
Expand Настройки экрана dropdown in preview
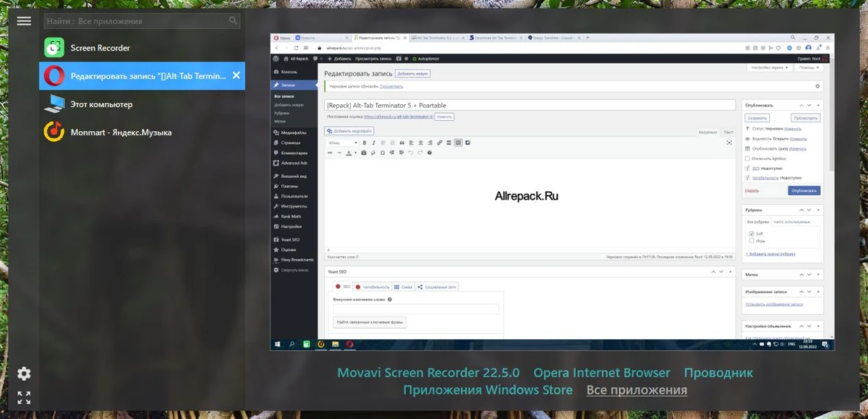[x=770, y=67]
